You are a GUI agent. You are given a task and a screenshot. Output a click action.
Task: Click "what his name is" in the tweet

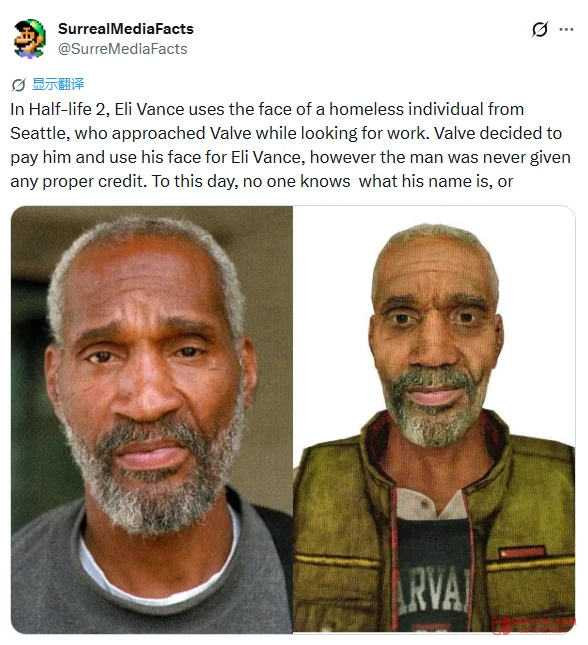pos(425,181)
